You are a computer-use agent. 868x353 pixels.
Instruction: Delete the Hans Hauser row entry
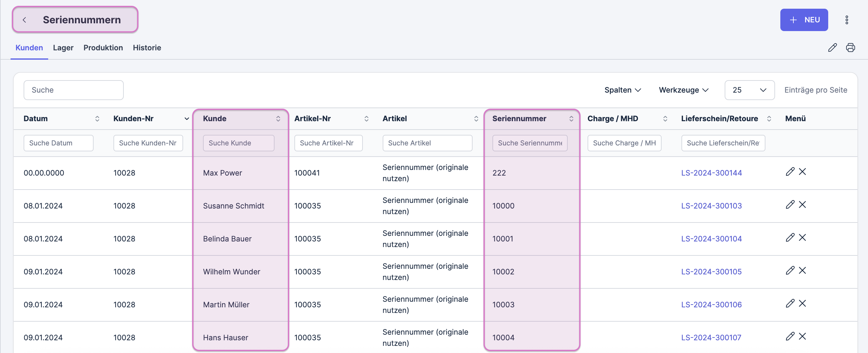coord(802,337)
